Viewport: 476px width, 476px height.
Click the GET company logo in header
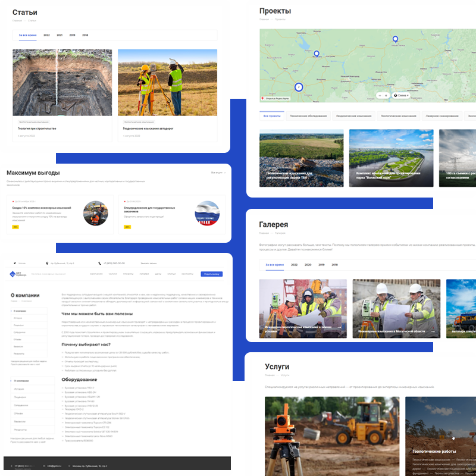(x=14, y=274)
